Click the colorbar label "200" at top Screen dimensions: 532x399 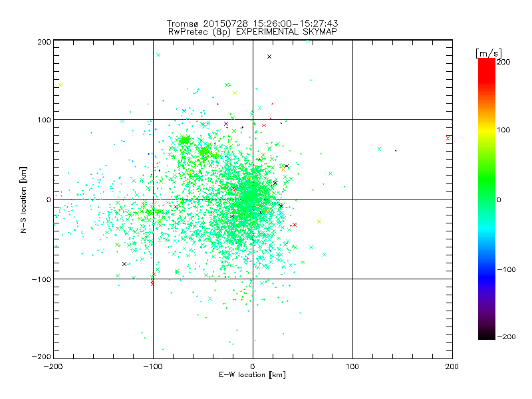point(503,62)
